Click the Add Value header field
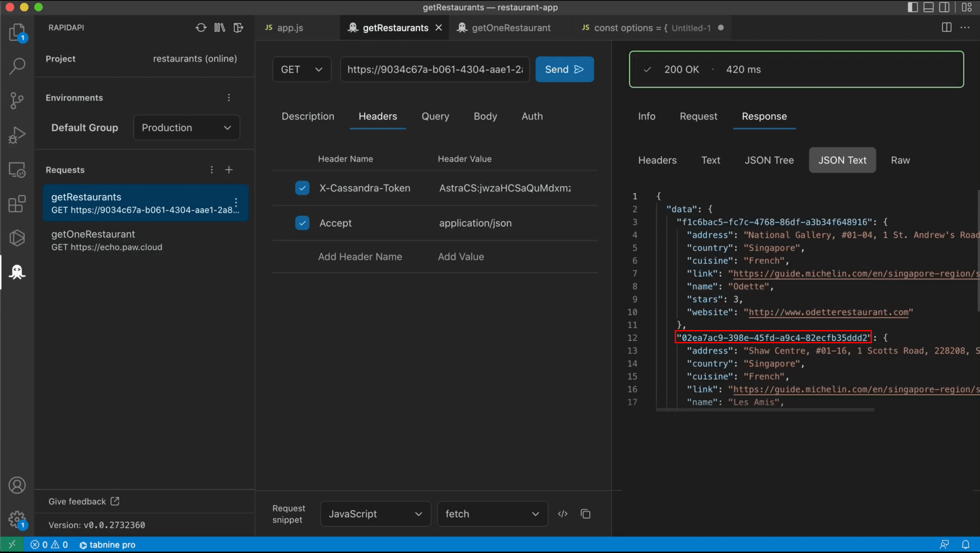The height and width of the screenshot is (553, 980). (x=461, y=256)
